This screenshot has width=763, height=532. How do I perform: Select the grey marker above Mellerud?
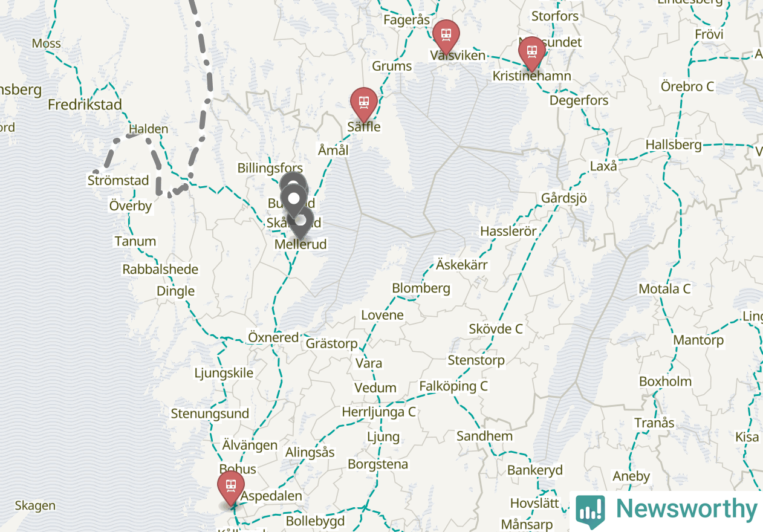coord(300,222)
